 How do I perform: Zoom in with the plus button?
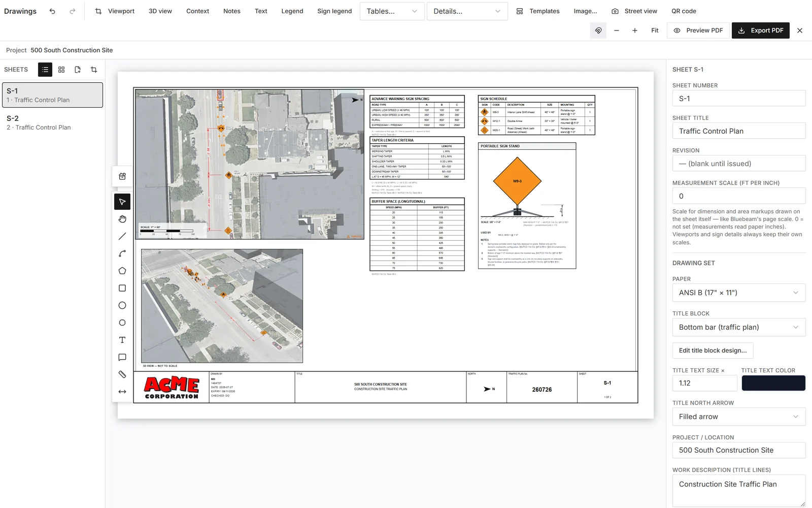click(x=635, y=30)
